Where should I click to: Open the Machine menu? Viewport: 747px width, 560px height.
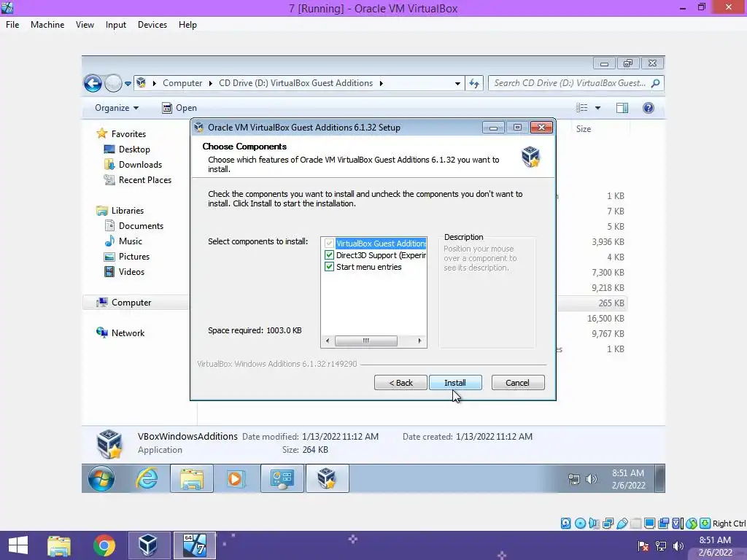click(x=47, y=25)
